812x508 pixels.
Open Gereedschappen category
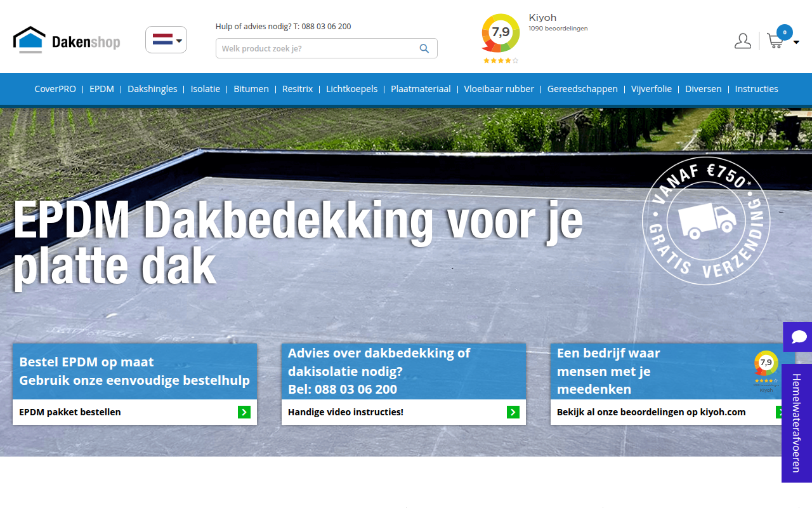coord(582,89)
